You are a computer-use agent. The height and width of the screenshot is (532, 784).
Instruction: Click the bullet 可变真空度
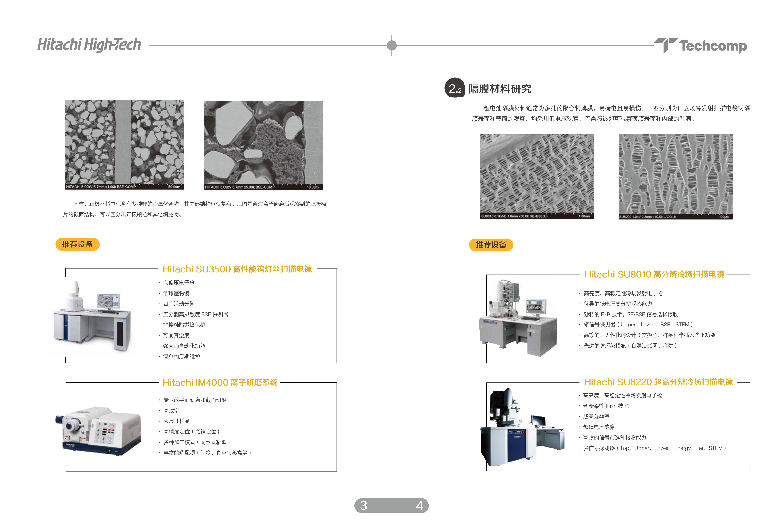174,335
